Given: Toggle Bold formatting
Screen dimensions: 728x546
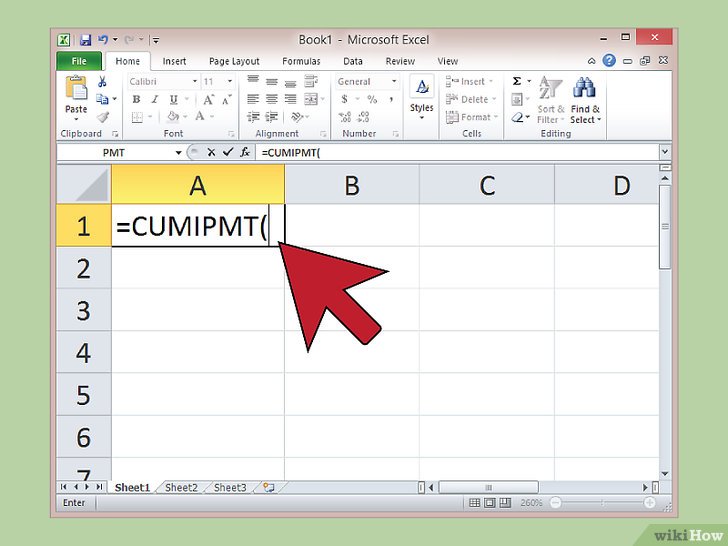Looking at the screenshot, I should point(136,99).
